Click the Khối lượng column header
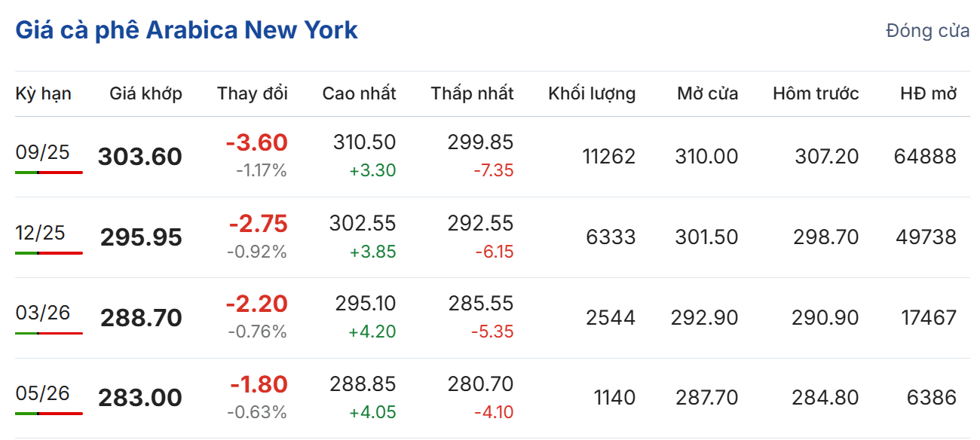The height and width of the screenshot is (440, 980). [591, 93]
